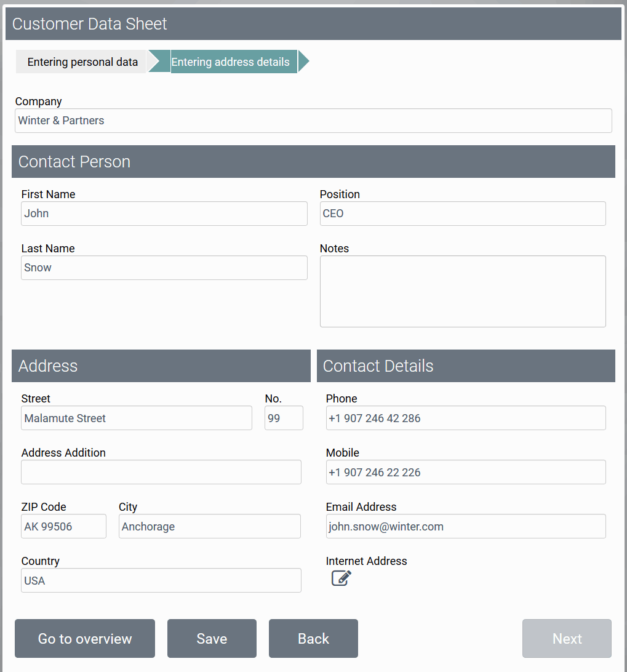Go back using the Back button
627x672 pixels.
313,639
